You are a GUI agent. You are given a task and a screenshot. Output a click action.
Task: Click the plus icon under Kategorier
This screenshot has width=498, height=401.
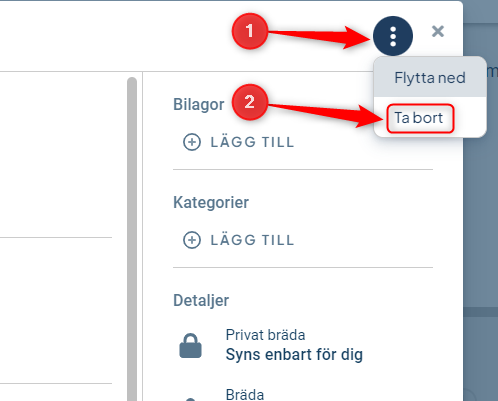coord(192,240)
